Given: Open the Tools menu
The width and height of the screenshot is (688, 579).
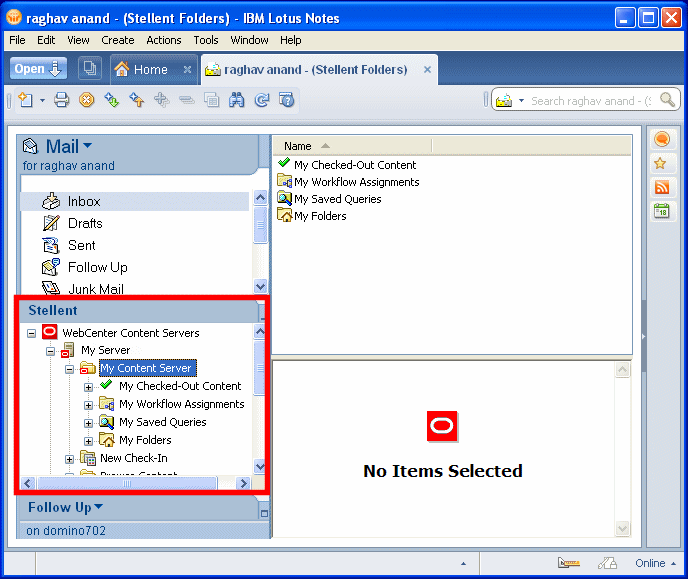Looking at the screenshot, I should (x=206, y=40).
